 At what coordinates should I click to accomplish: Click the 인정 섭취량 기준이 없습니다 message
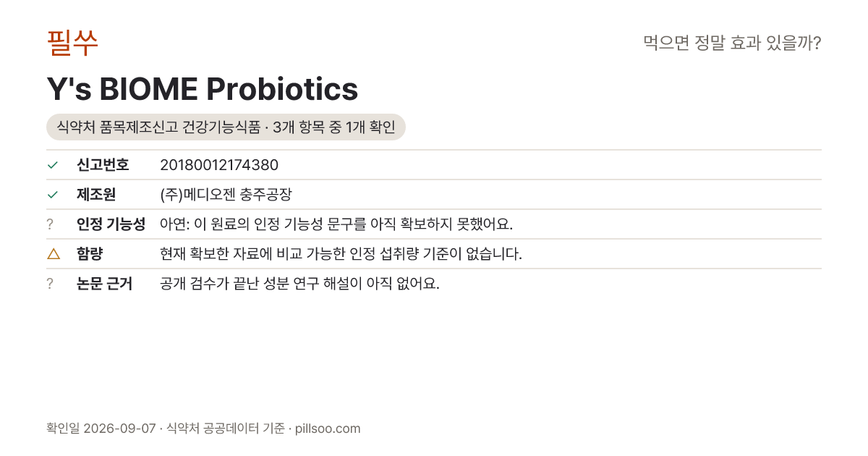(341, 254)
